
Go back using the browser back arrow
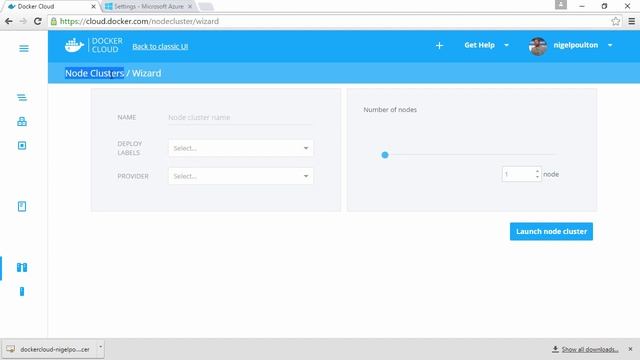[x=9, y=21]
